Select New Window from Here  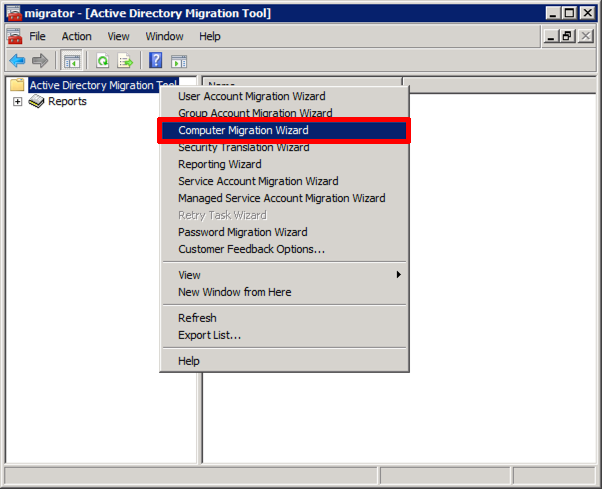coord(284,292)
